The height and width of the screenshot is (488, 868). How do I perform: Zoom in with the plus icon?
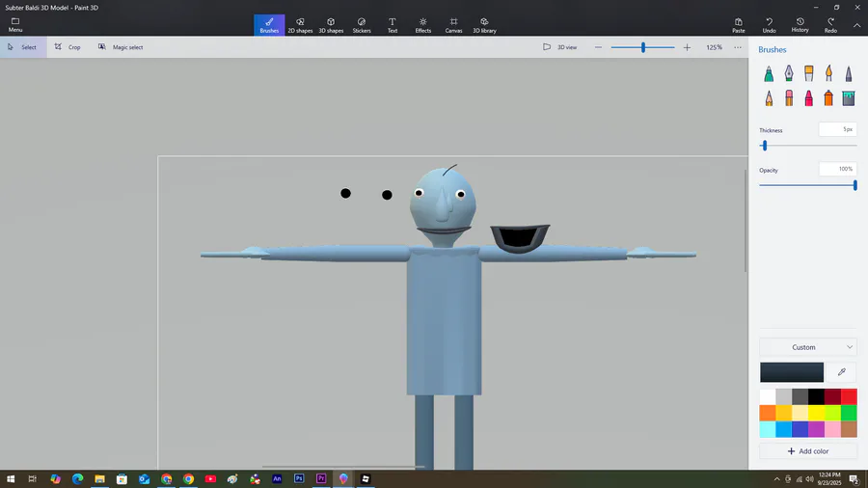pos(687,47)
